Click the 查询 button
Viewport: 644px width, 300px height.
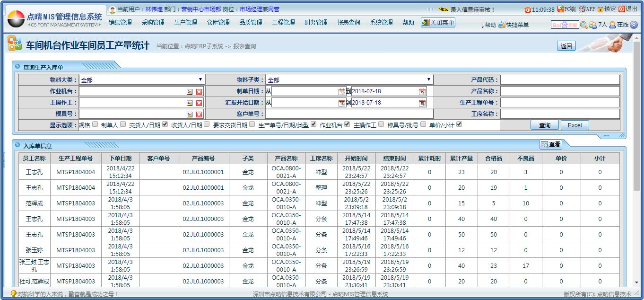click(544, 125)
